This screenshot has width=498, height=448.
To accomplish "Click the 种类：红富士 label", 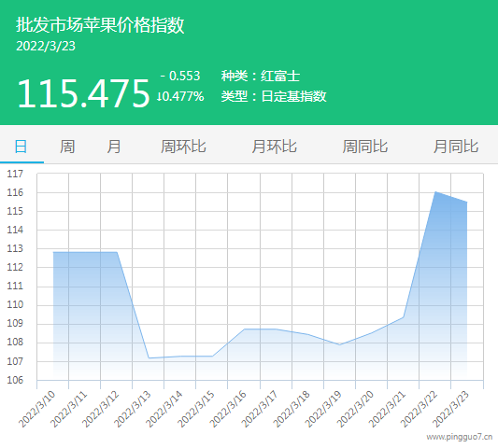I will coord(261,77).
